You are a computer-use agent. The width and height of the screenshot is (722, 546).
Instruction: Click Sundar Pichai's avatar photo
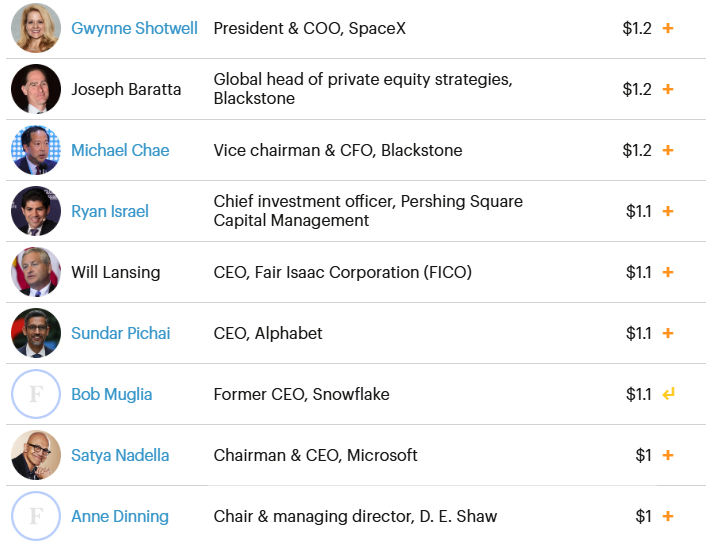[x=36, y=333]
